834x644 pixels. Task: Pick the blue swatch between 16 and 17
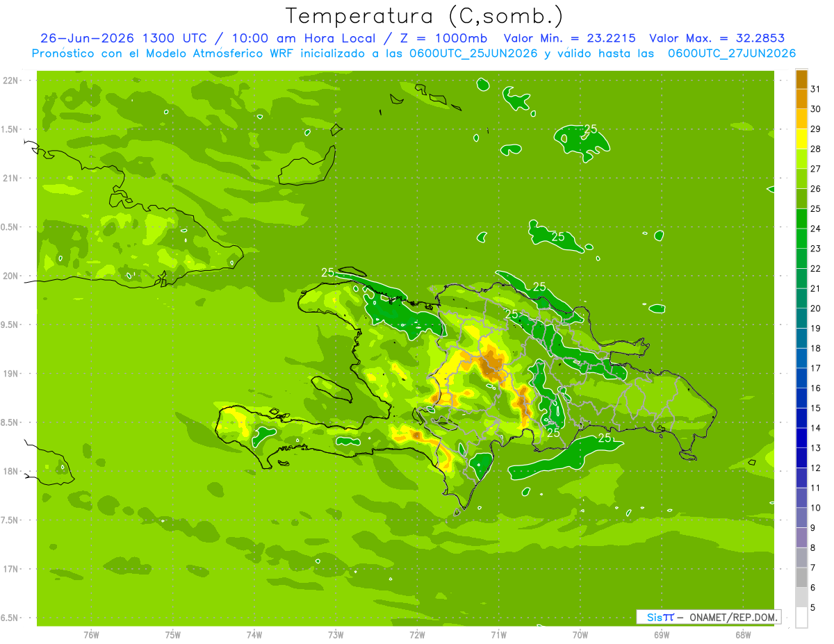801,378
